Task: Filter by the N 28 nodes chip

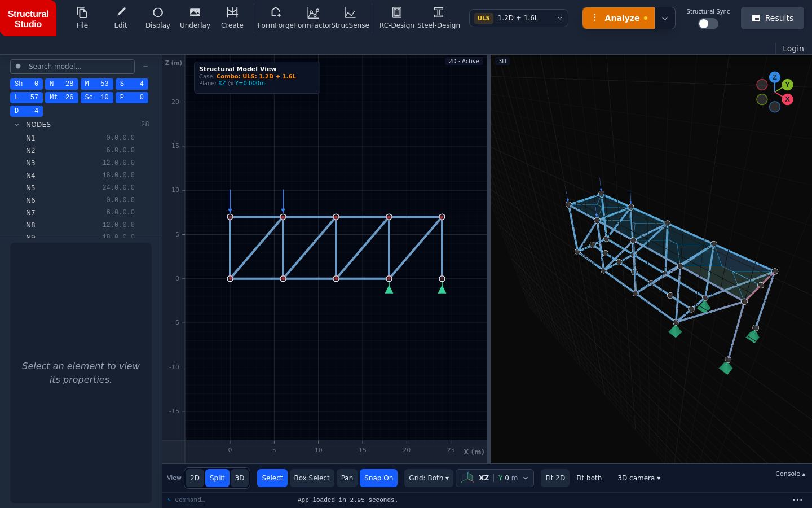Action: (x=61, y=84)
